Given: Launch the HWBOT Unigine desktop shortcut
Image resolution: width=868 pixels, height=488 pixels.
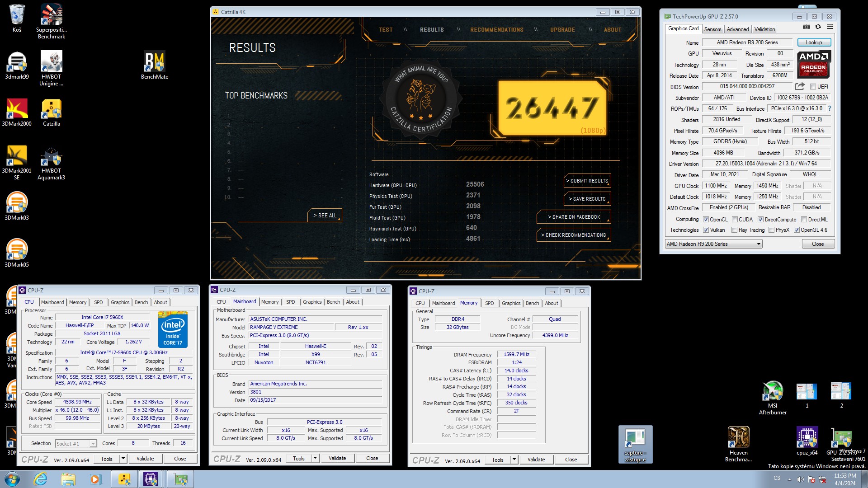Looking at the screenshot, I should click(52, 69).
